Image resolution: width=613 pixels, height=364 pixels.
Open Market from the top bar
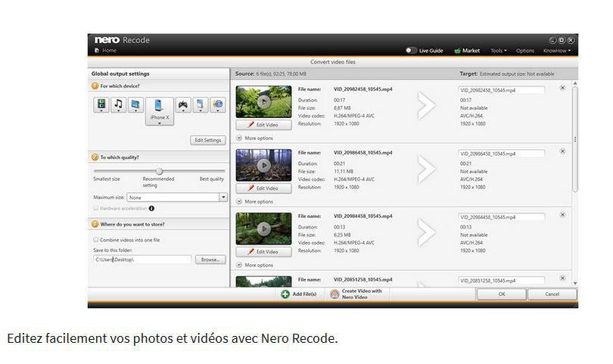click(x=467, y=51)
